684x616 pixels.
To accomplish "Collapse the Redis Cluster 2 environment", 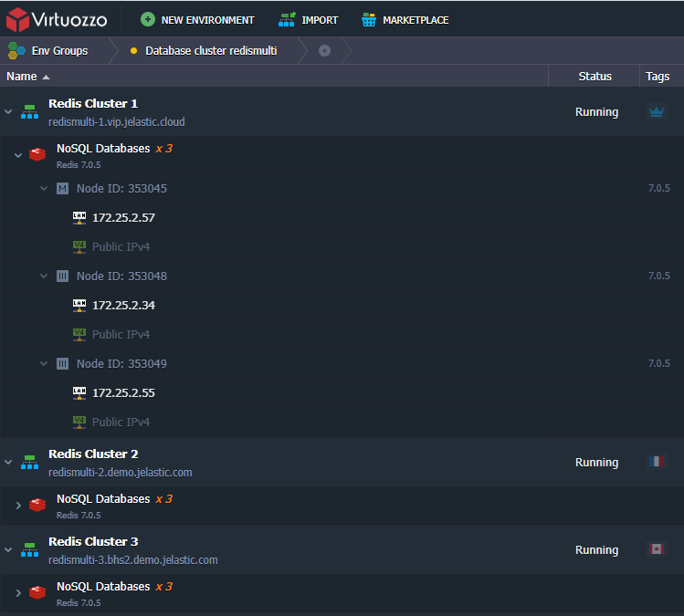I will coord(8,463).
